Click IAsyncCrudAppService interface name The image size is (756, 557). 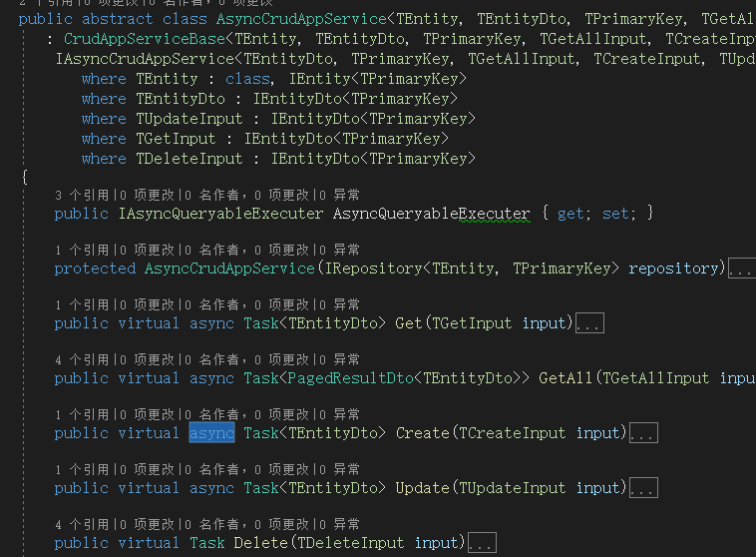click(146, 59)
